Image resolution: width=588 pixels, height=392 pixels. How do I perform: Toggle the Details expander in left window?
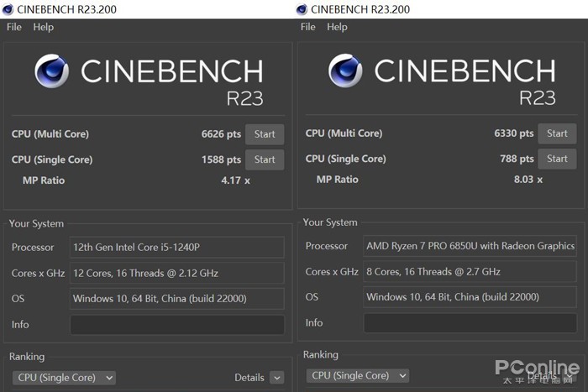[x=276, y=378]
